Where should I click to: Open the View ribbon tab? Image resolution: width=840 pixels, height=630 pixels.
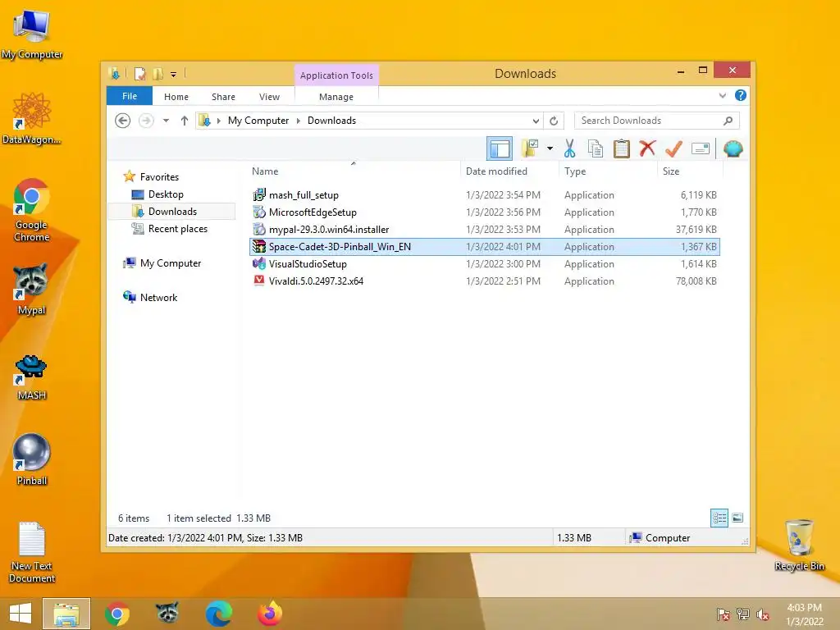click(269, 97)
